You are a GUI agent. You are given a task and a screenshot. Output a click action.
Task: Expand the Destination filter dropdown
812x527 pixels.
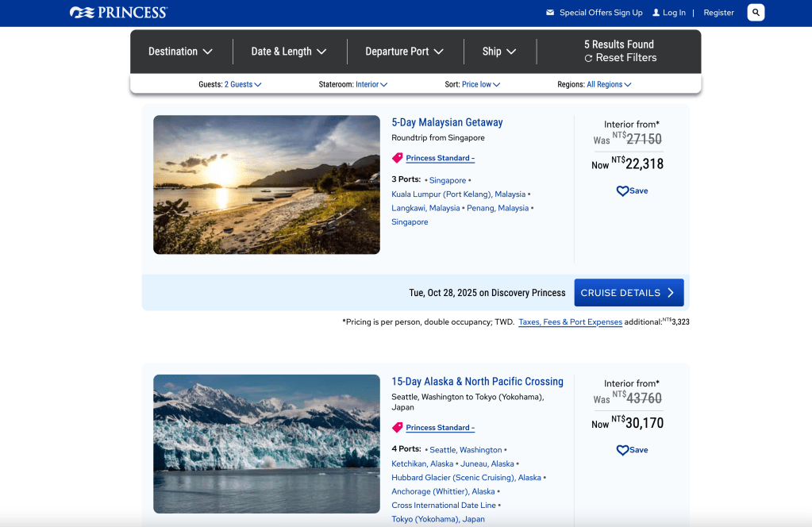180,52
